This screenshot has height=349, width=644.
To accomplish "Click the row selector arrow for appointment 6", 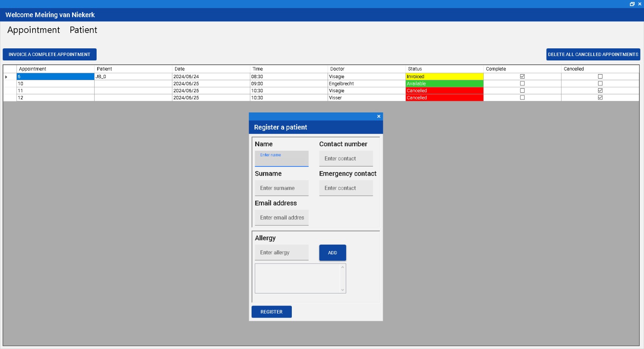I will click(x=6, y=77).
